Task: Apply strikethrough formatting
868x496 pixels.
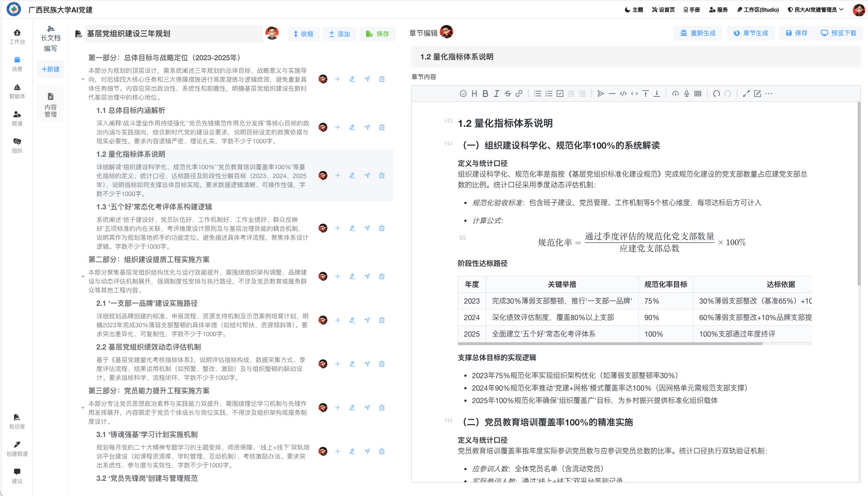Action: click(508, 94)
